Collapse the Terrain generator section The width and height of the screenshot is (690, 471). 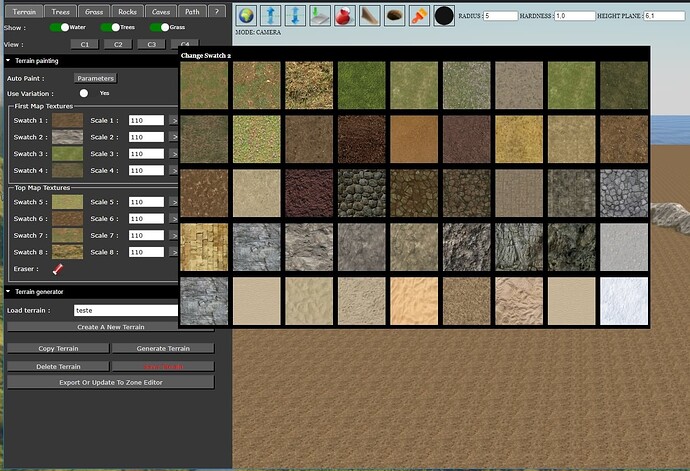(x=9, y=292)
